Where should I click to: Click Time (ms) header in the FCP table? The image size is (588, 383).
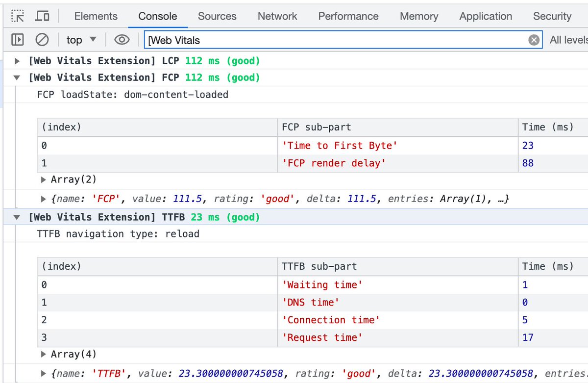pyautogui.click(x=553, y=128)
